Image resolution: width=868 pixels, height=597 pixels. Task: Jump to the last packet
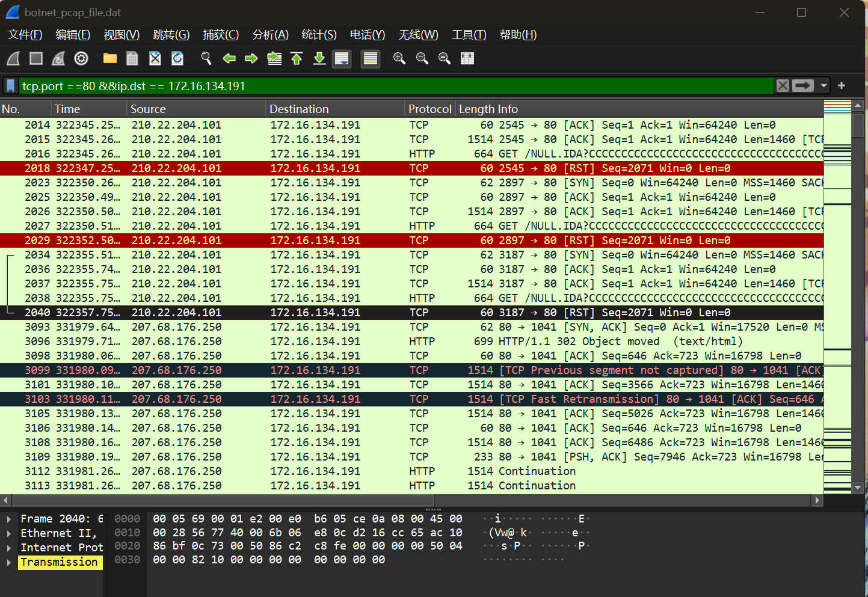pyautogui.click(x=319, y=58)
